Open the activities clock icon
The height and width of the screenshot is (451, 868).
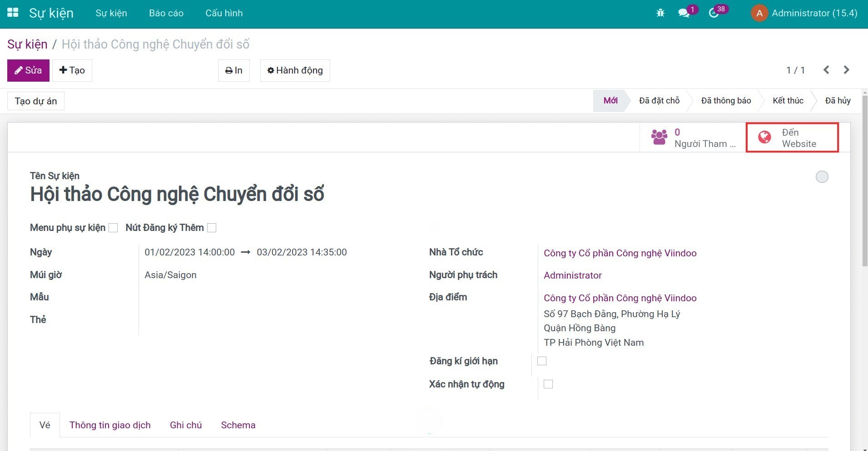713,13
